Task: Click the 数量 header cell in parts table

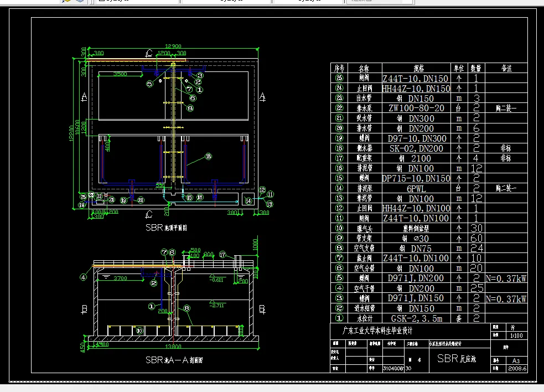Action: tap(475, 68)
